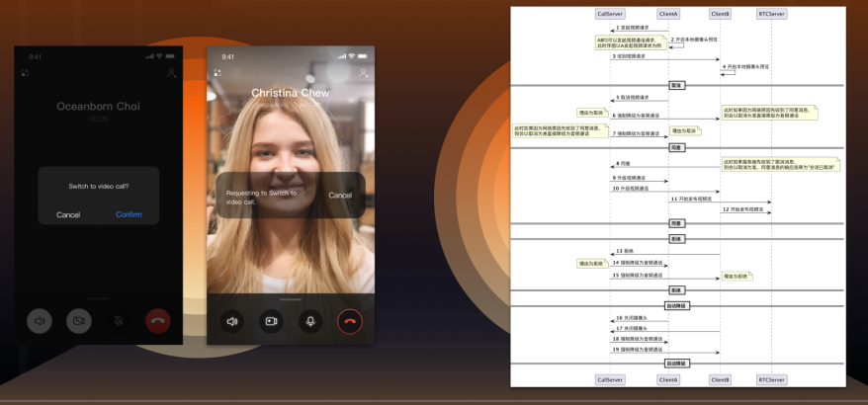
Task: Click the top ClientA participant box
Action: [x=668, y=14]
